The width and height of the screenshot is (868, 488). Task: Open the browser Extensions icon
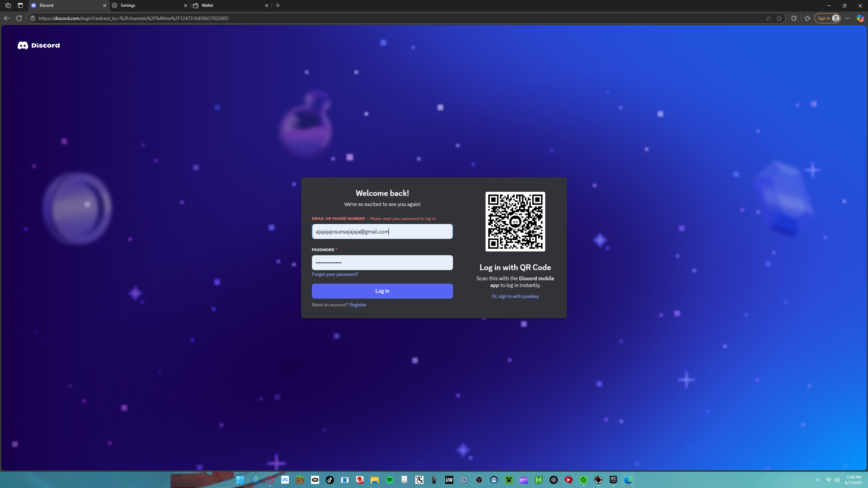(x=794, y=18)
